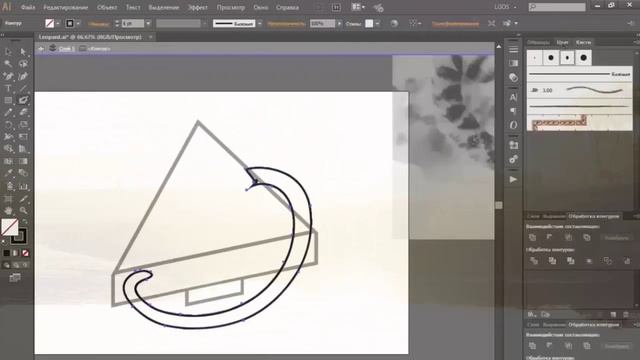Swap fill and stroke colors
The width and height of the screenshot is (640, 360).
point(25,222)
